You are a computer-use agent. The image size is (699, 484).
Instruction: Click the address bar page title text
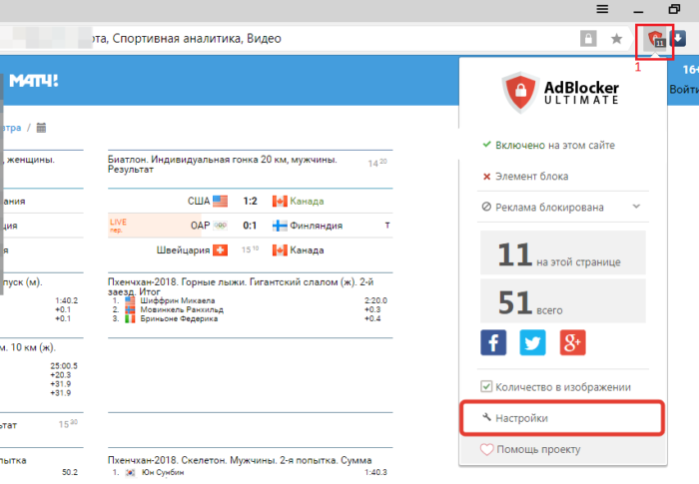tap(187, 39)
